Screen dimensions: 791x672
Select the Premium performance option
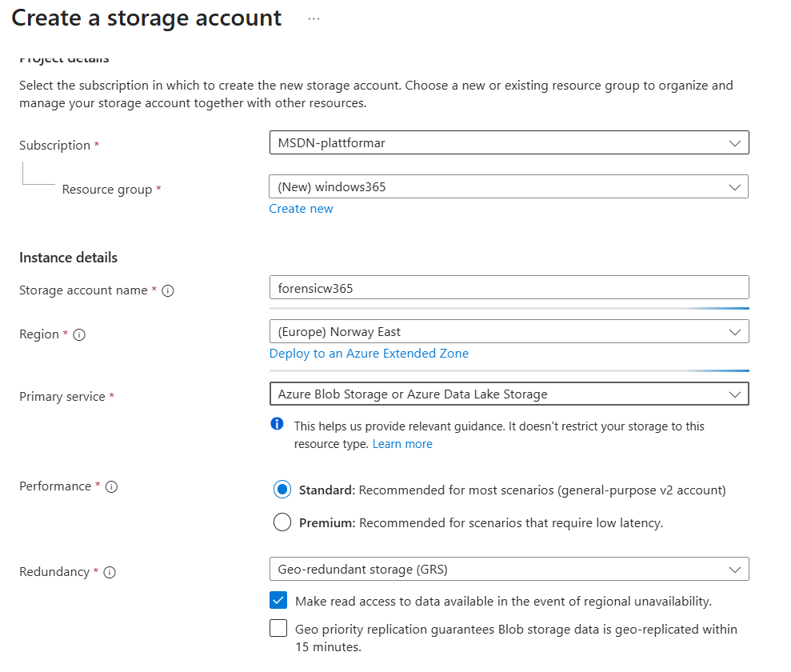point(282,522)
